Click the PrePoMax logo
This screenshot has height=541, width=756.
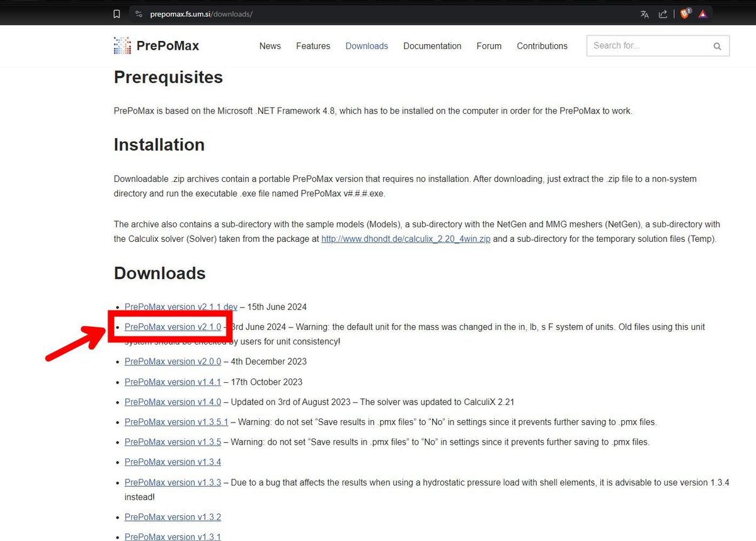[x=122, y=45]
